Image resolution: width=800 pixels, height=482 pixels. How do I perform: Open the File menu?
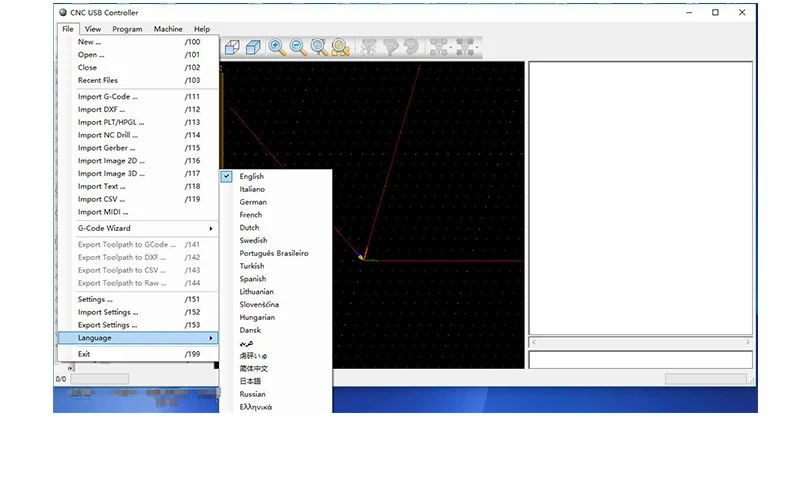pyautogui.click(x=68, y=29)
